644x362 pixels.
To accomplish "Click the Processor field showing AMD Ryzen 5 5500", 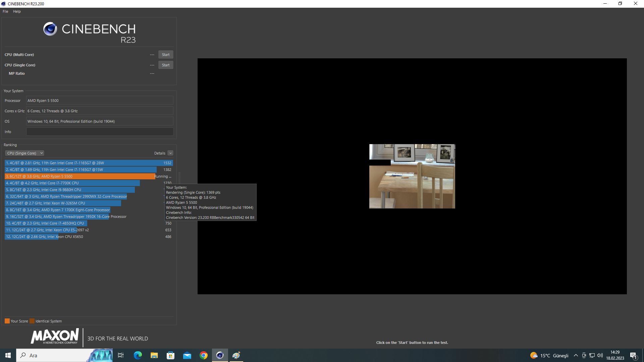I will click(x=100, y=101).
